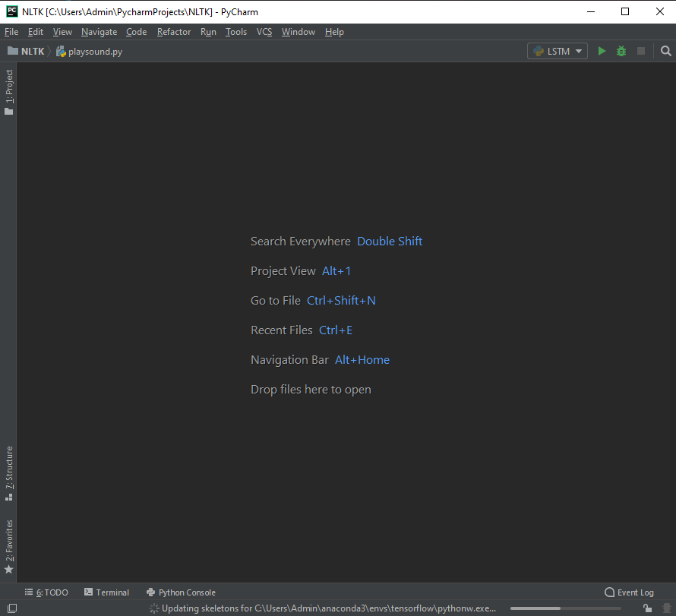Open the Edit menu

(36, 32)
